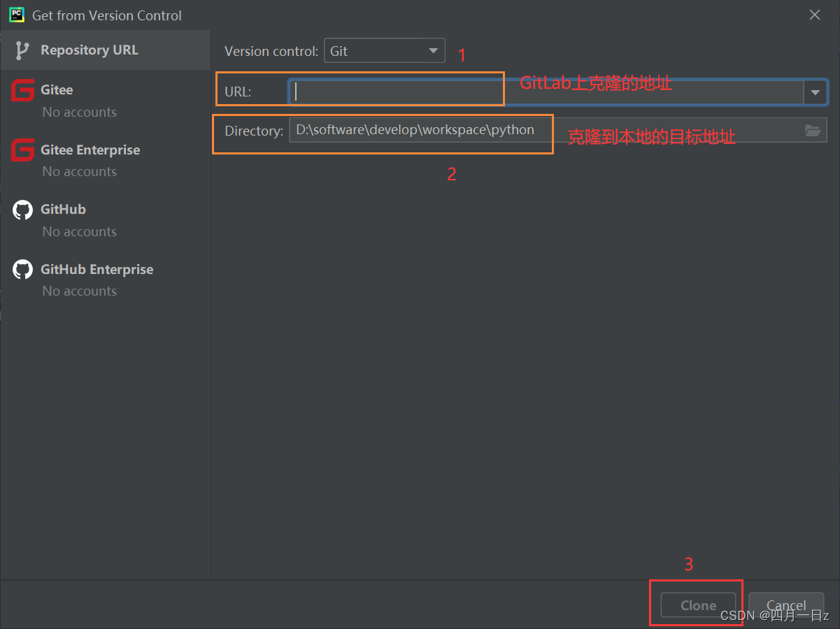The height and width of the screenshot is (629, 840).
Task: Expand the URL history dropdown arrow
Action: [x=815, y=92]
